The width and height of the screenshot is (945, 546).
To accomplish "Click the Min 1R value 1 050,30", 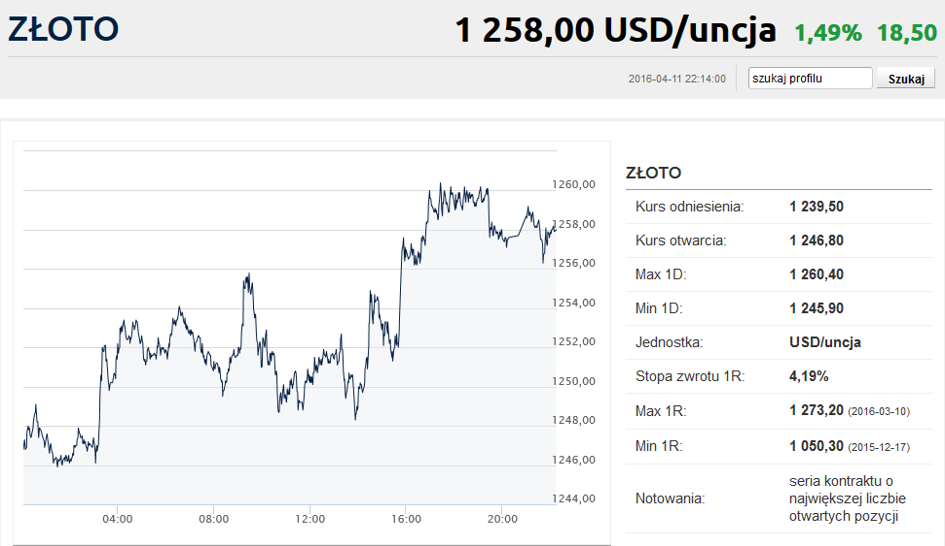I will click(x=816, y=446).
